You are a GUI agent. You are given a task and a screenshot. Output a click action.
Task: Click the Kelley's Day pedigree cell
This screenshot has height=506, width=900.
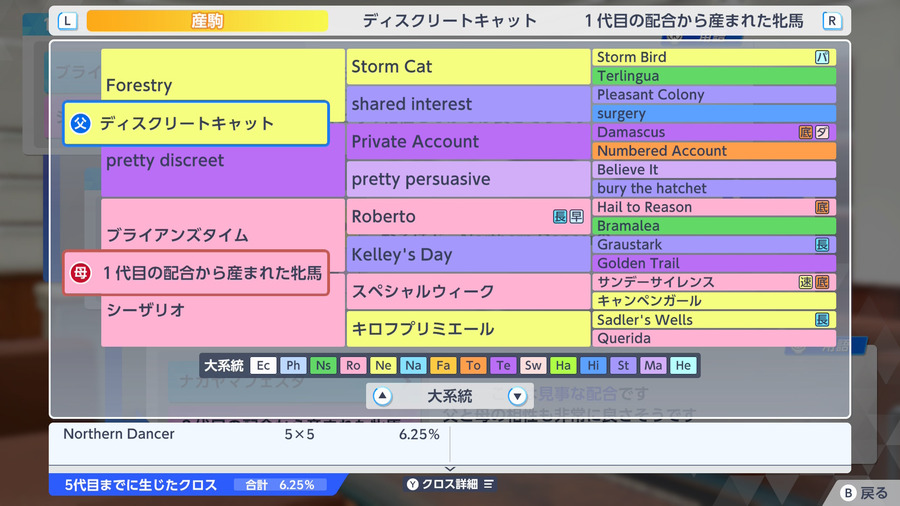point(468,254)
